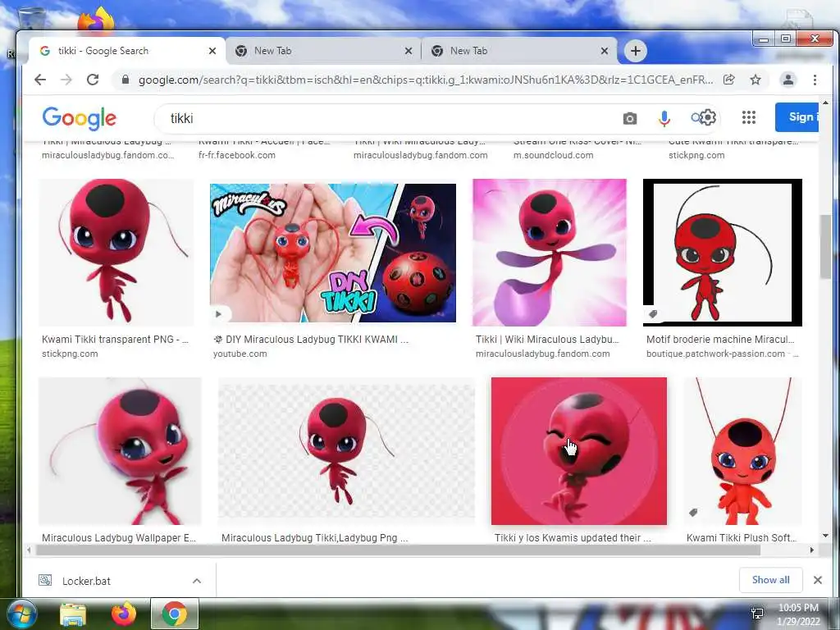Click the forward navigation arrow

coord(66,80)
